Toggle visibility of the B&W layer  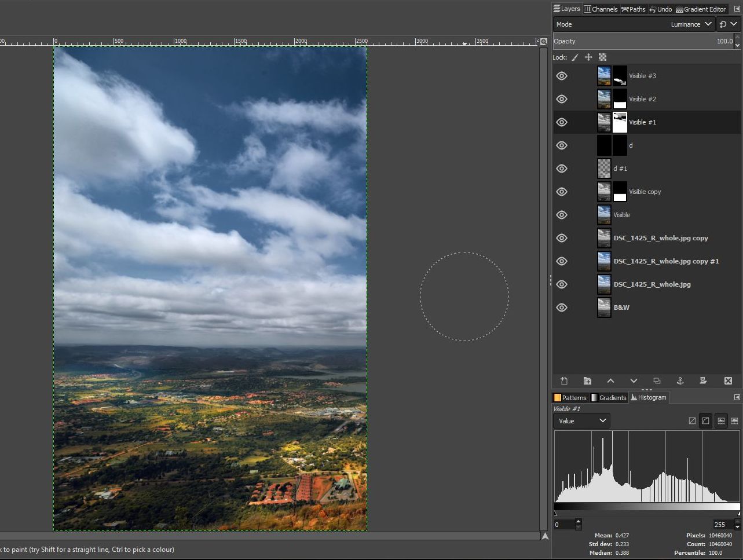click(562, 308)
